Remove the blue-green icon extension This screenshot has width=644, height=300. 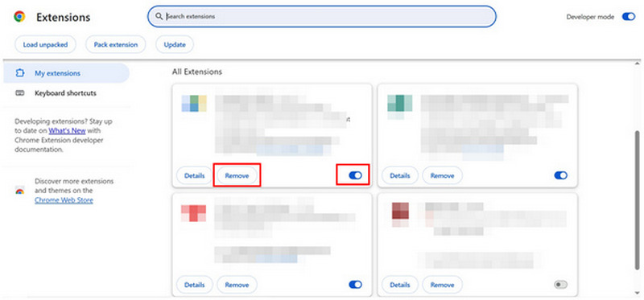[237, 175]
